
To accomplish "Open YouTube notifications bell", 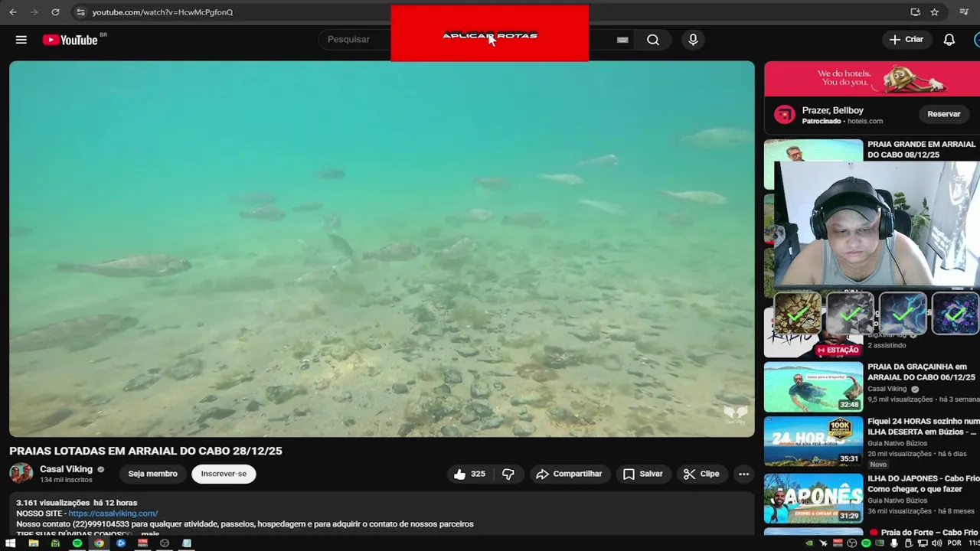I will coord(949,40).
